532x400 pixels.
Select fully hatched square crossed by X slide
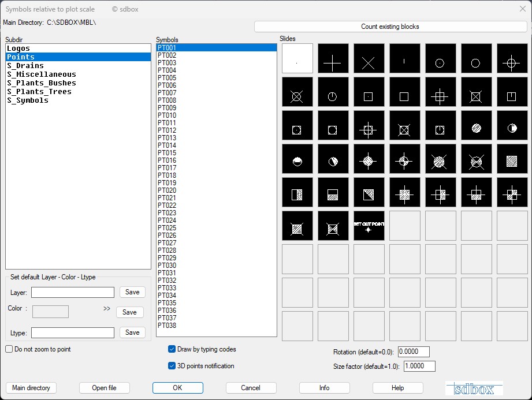pyautogui.click(x=297, y=226)
